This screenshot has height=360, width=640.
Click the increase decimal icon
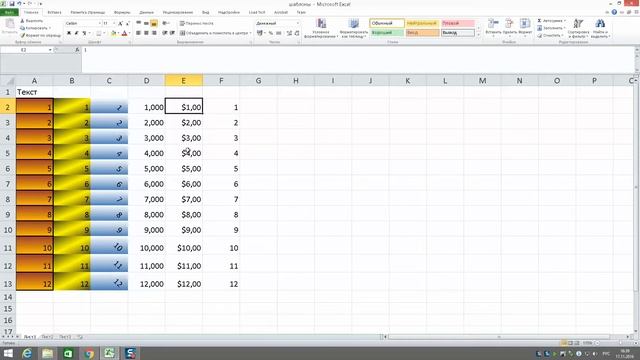point(289,33)
